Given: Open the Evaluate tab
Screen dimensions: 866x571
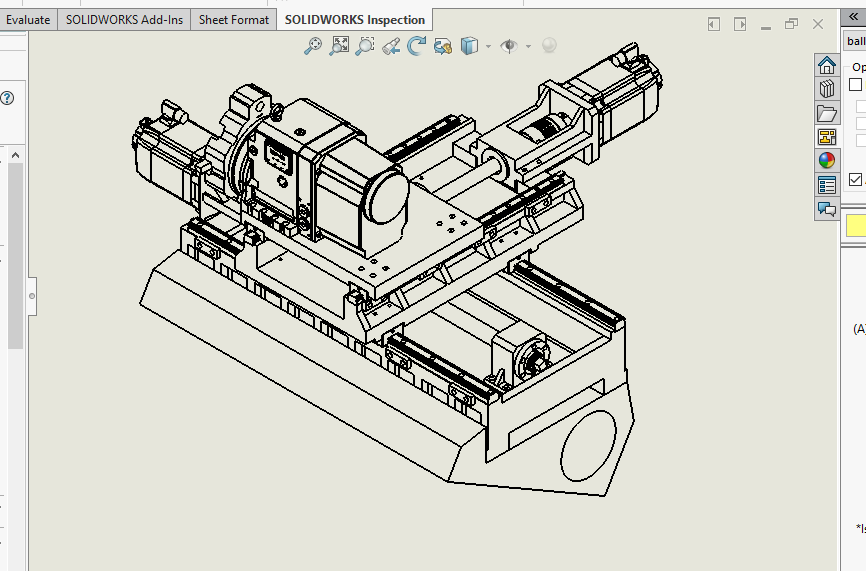Looking at the screenshot, I should click(x=28, y=20).
